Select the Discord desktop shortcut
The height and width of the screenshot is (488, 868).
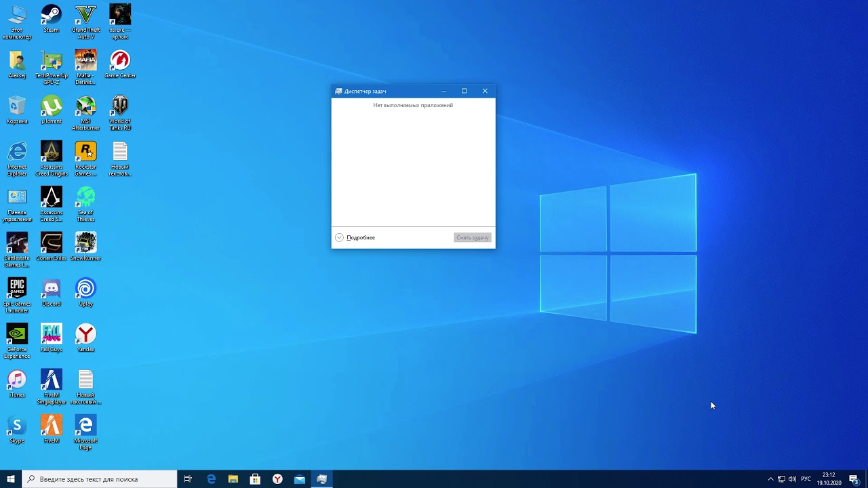(51, 291)
